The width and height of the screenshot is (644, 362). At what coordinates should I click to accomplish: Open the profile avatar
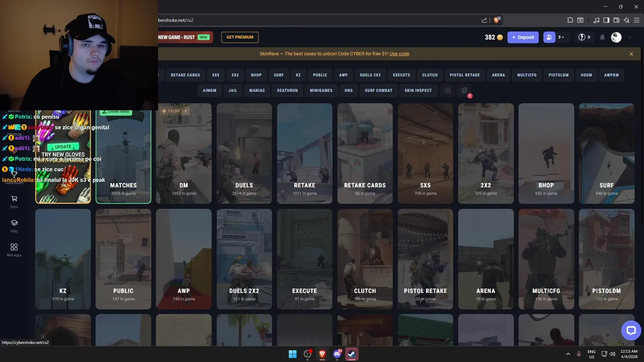(x=616, y=37)
